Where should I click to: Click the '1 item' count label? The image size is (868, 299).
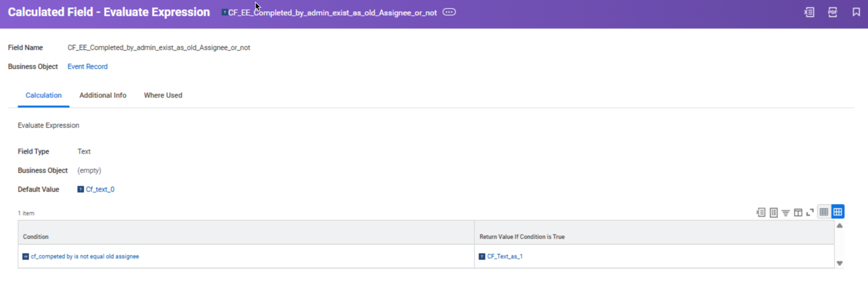[x=26, y=213]
